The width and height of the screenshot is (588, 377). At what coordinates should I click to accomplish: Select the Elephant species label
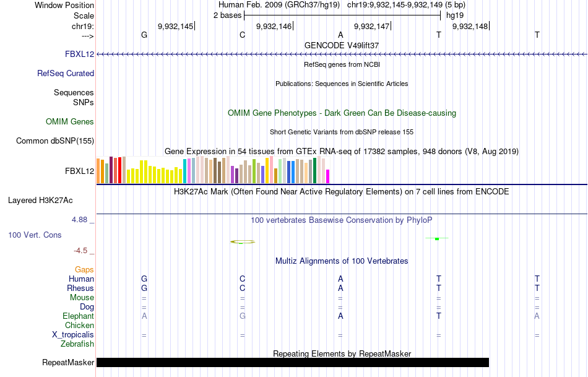[78, 316]
